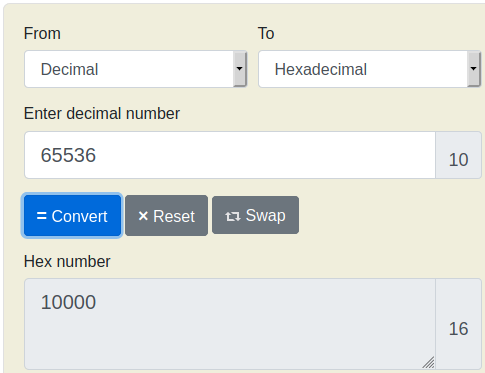The height and width of the screenshot is (373, 485).
Task: Open the To dropdown showing Hexadecimal
Action: (x=370, y=69)
